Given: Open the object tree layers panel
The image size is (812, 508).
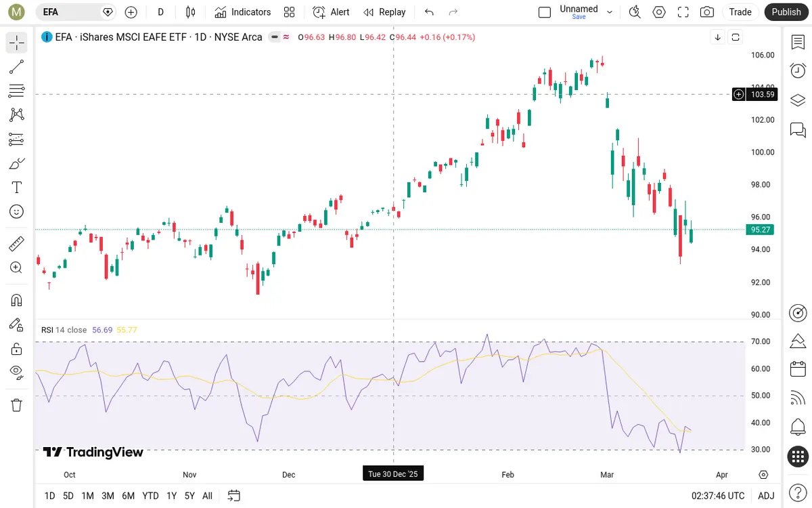Looking at the screenshot, I should click(x=798, y=100).
